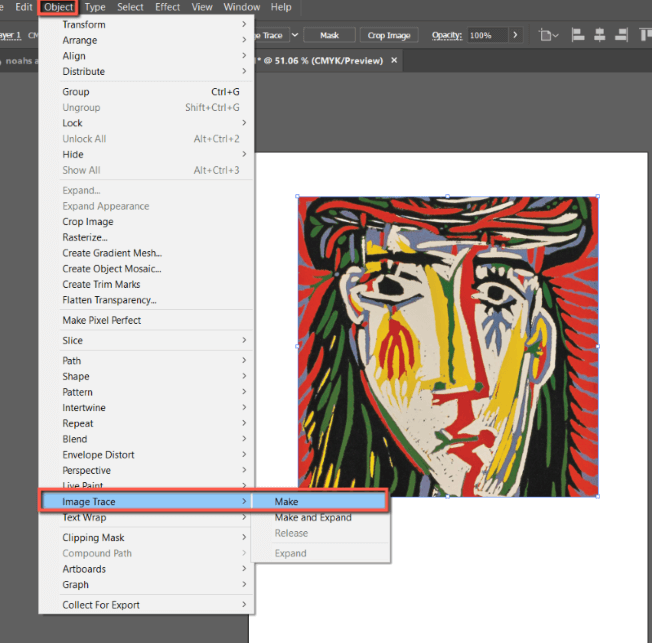This screenshot has width=652, height=643.
Task: Expand the Path submenu
Action: pyautogui.click(x=146, y=361)
